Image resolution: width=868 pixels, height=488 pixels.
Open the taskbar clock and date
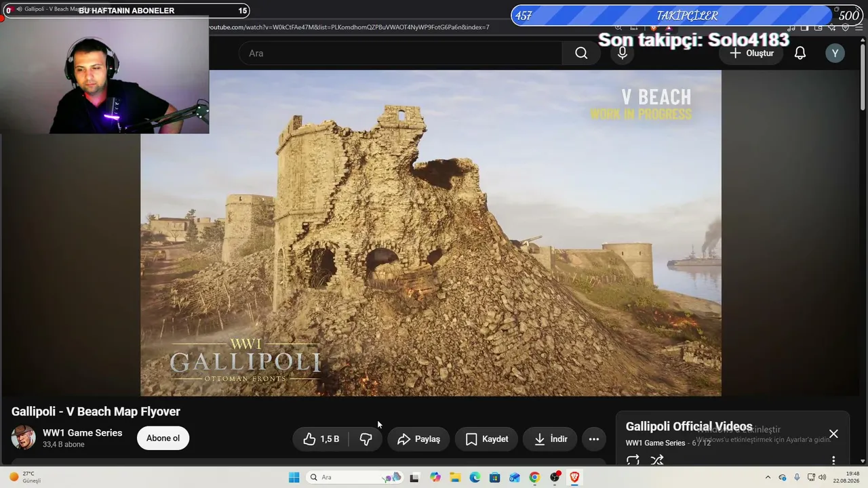pyautogui.click(x=847, y=477)
